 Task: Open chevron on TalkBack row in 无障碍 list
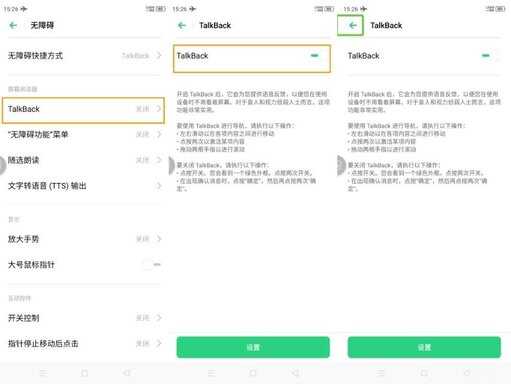(159, 109)
